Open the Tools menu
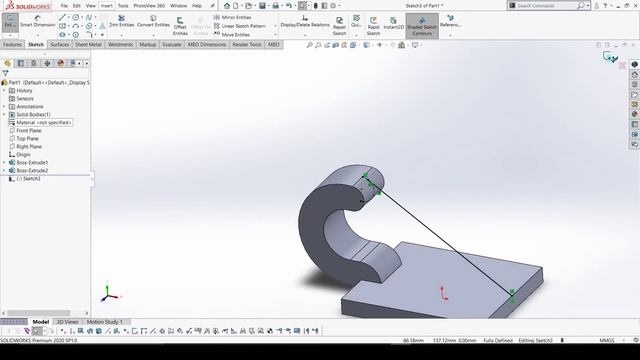640x360 pixels. 123,6
